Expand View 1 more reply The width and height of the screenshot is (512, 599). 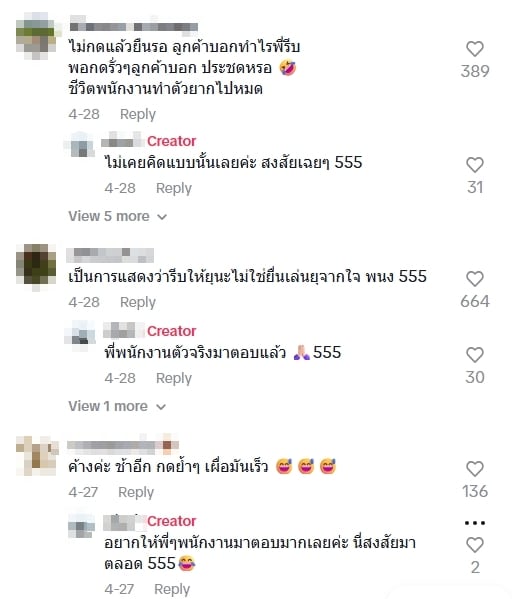pos(117,406)
